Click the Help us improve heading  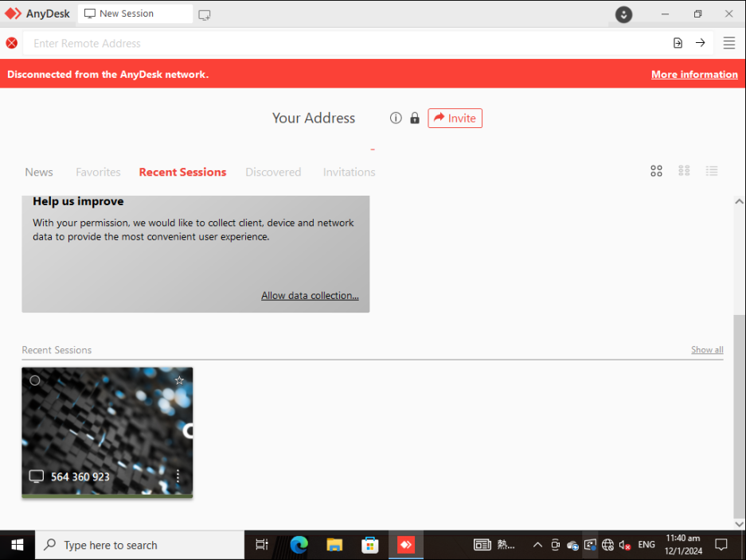pos(78,201)
